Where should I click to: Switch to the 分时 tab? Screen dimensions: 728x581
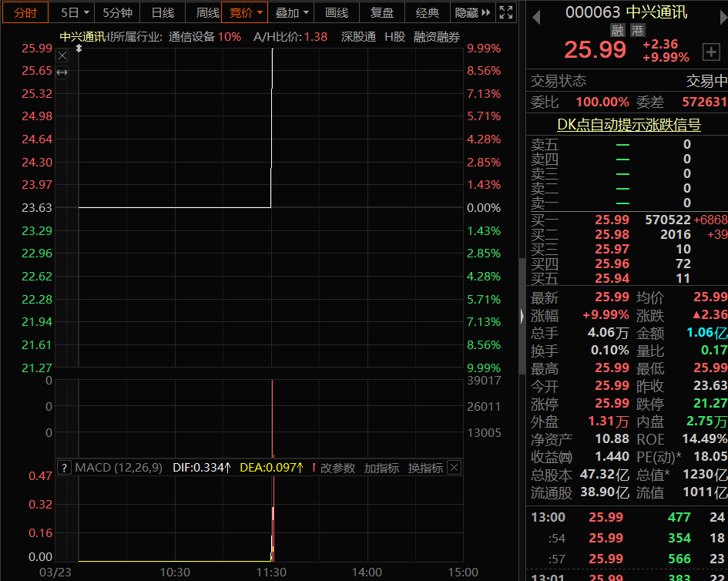click(25, 12)
